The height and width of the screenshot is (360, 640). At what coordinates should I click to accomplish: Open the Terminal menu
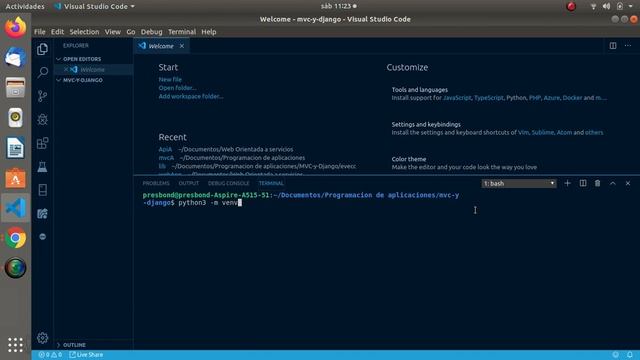(182, 32)
